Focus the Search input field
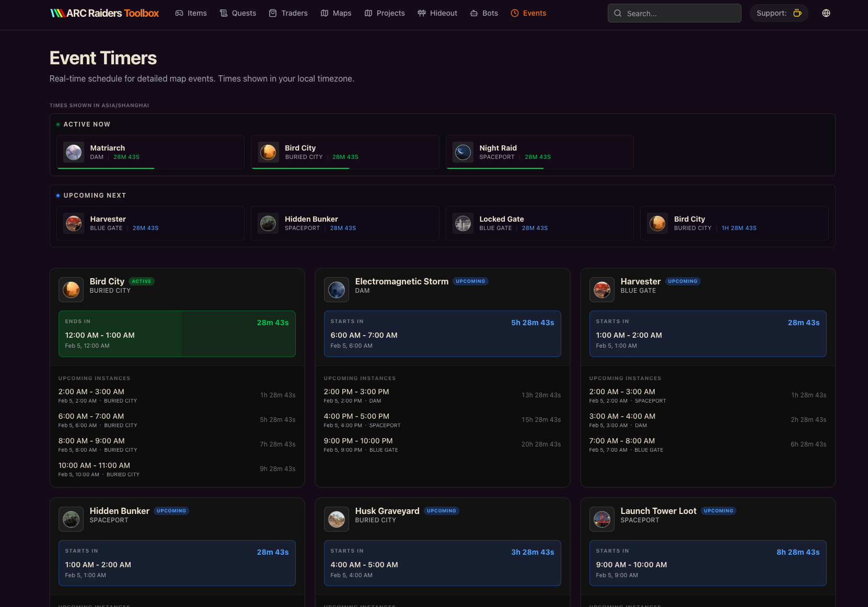The width and height of the screenshot is (868, 607). point(679,13)
